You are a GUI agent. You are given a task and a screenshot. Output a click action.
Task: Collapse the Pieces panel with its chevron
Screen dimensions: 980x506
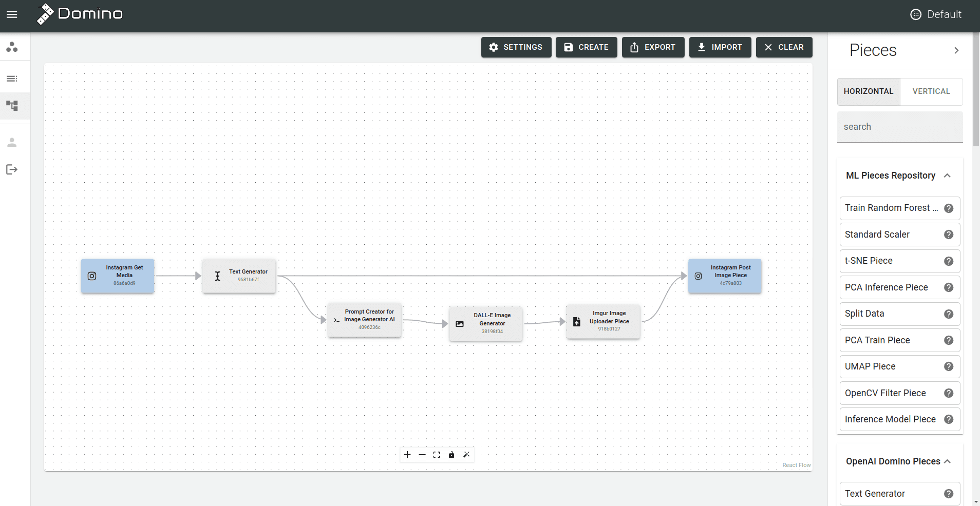[x=956, y=50]
